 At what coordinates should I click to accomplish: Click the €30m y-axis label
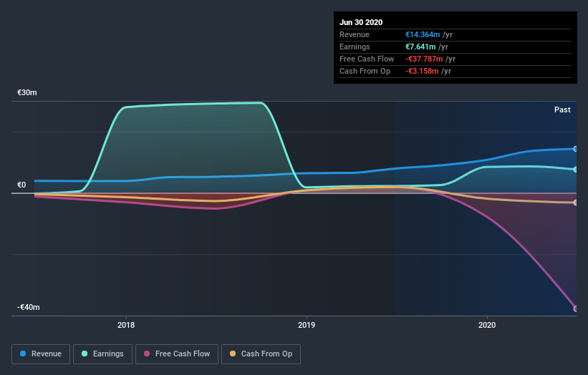coord(27,92)
